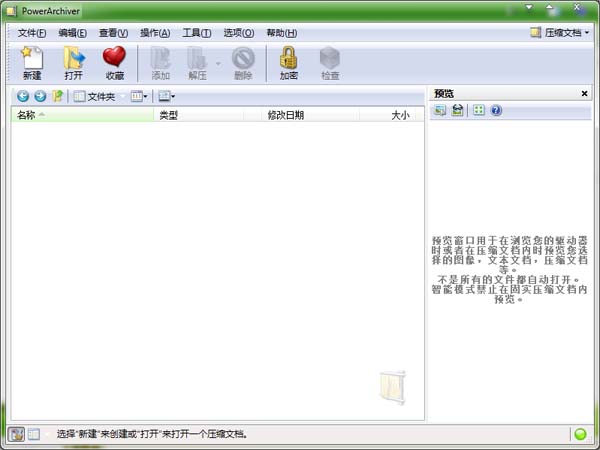Click the red heart 收藏 favorites icon

114,63
